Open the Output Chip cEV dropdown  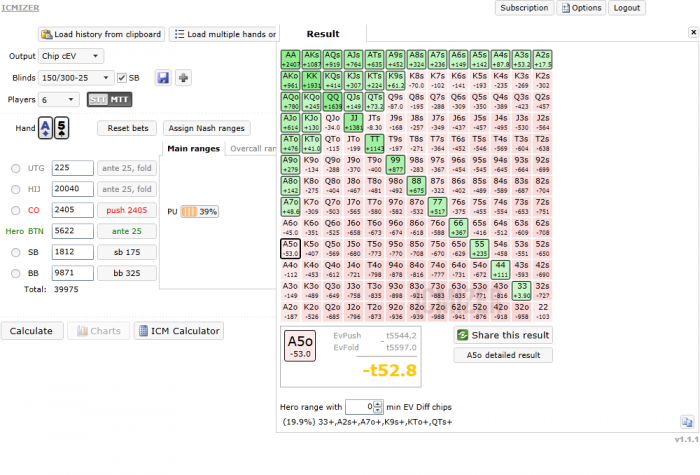(x=71, y=56)
